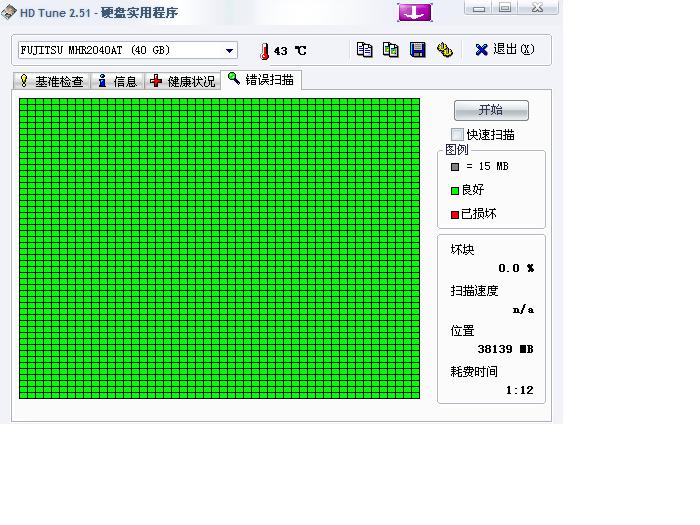Viewport: 700px width, 525px height.
Task: Click the 退出 exit button
Action: (x=504, y=50)
